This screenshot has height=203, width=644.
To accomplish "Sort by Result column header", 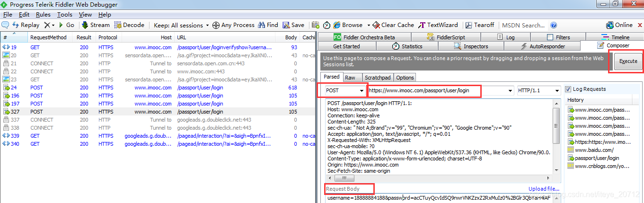I will click(x=85, y=37).
